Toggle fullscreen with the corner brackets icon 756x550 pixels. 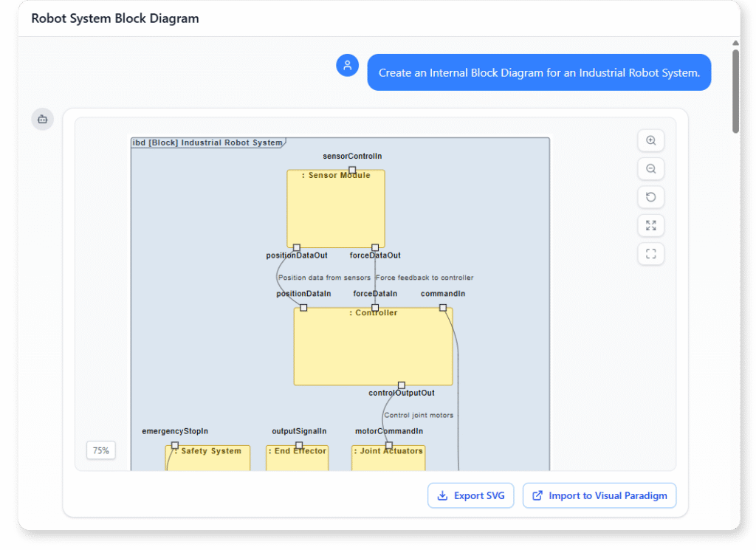click(650, 254)
